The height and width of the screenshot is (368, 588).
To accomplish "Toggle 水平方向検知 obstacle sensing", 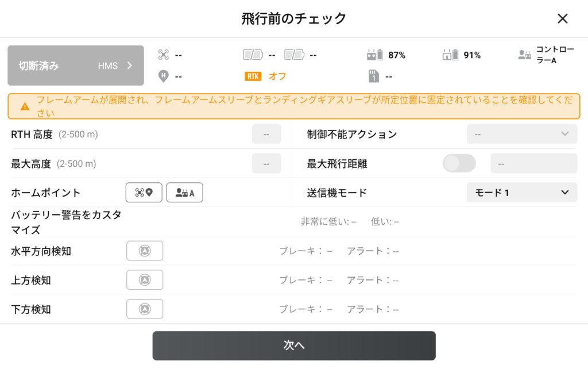I will tap(145, 251).
